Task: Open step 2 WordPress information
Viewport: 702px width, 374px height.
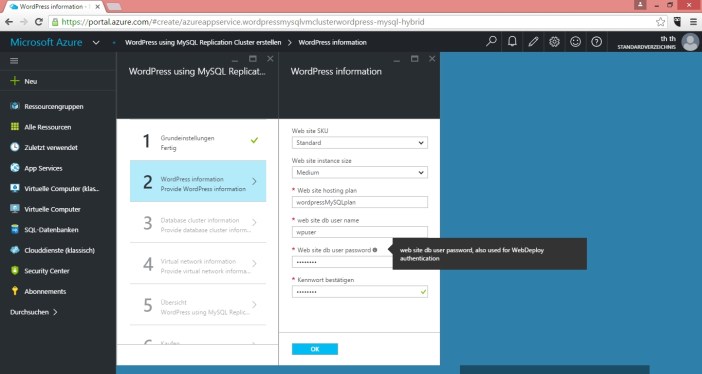Action: click(198, 181)
